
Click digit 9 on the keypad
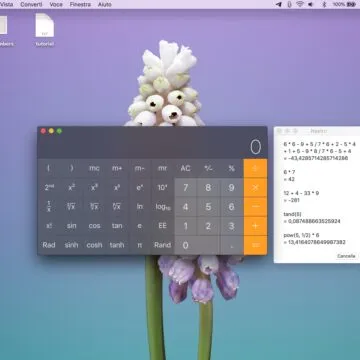[231, 188]
